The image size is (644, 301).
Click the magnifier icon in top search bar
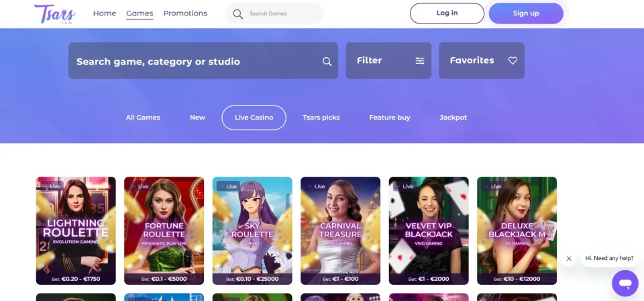237,13
